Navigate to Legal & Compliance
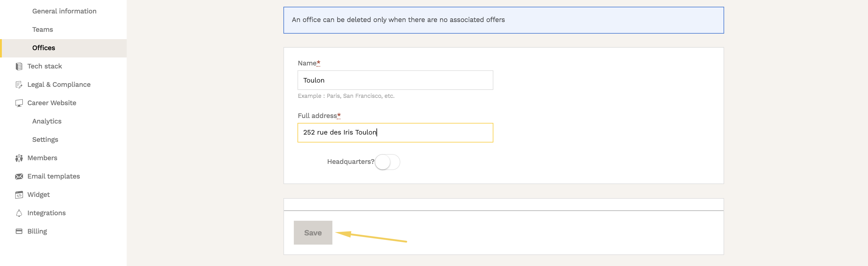This screenshot has width=868, height=266. click(x=59, y=84)
